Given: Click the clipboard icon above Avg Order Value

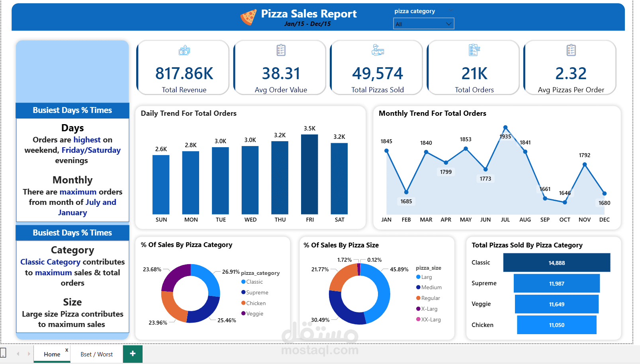Looking at the screenshot, I should tap(280, 50).
